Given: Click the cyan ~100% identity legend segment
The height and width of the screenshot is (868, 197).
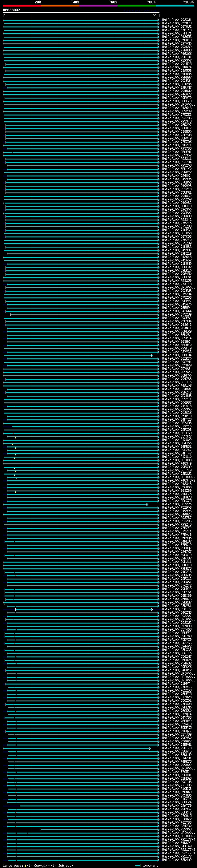Looking at the screenshot, I should 175,6.
